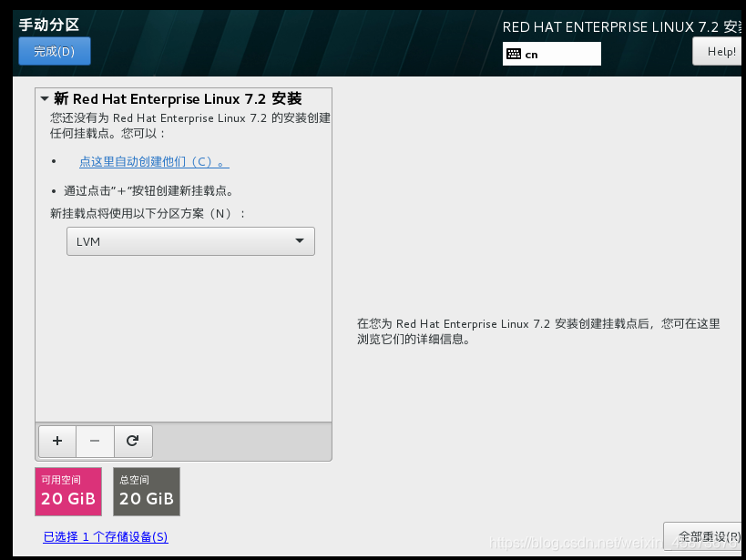This screenshot has height=560, width=746.
Task: Click the plus icon to add mount point
Action: click(x=57, y=442)
